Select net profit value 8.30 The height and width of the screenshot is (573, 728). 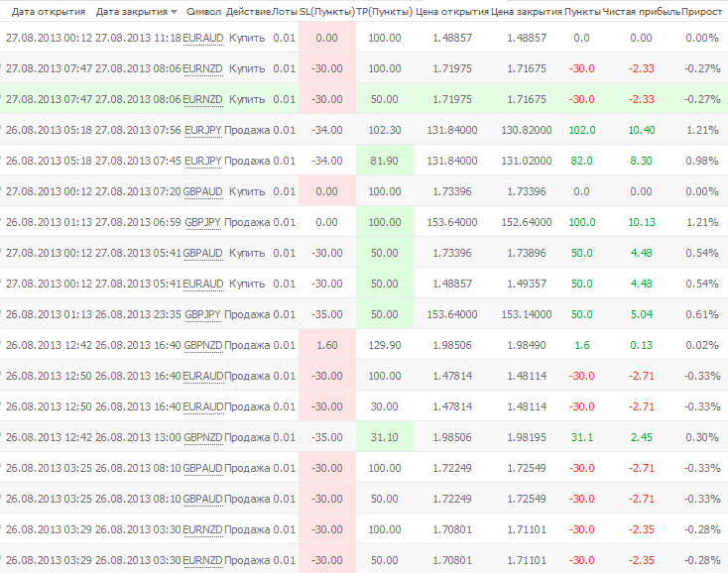[641, 161]
